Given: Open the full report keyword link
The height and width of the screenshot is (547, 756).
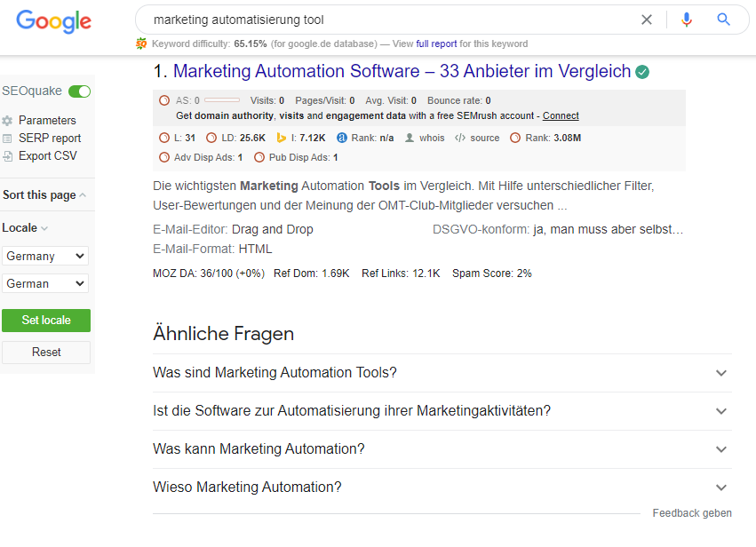Looking at the screenshot, I should point(434,44).
